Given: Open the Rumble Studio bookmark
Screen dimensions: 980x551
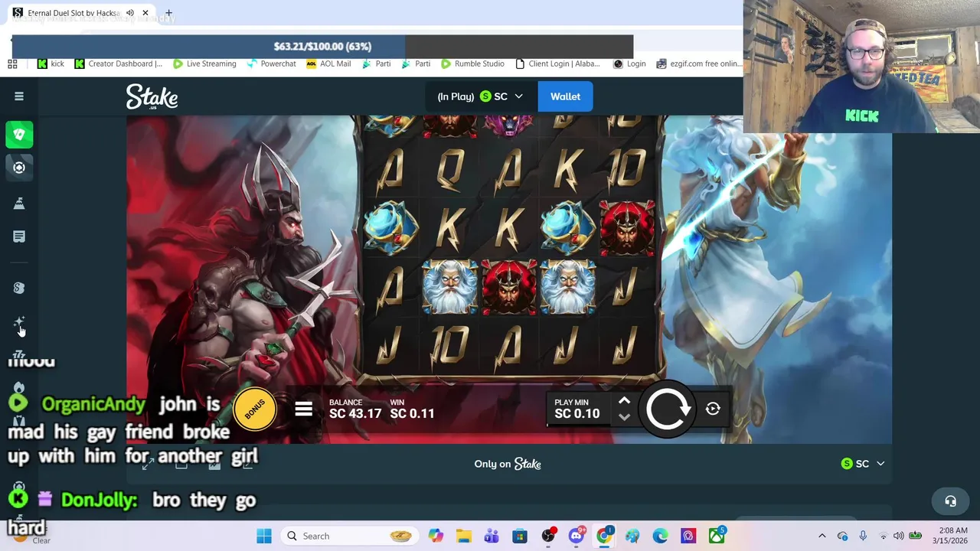Looking at the screenshot, I should point(472,64).
